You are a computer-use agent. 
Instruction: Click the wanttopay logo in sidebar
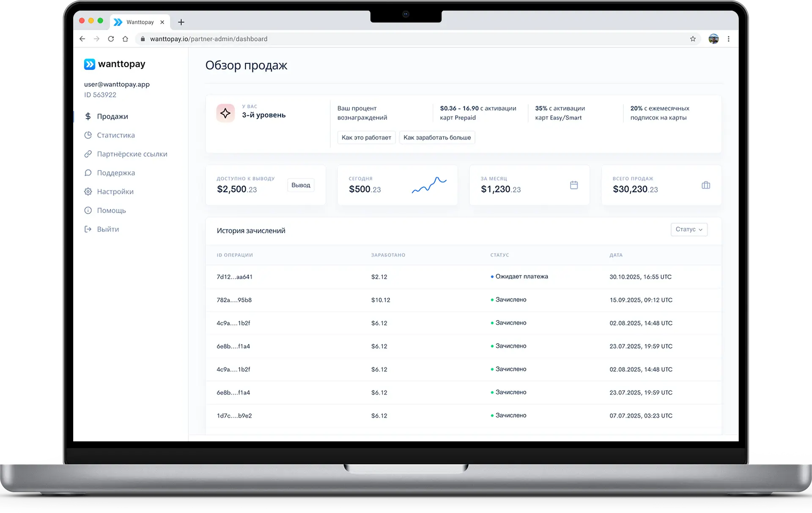tap(115, 64)
